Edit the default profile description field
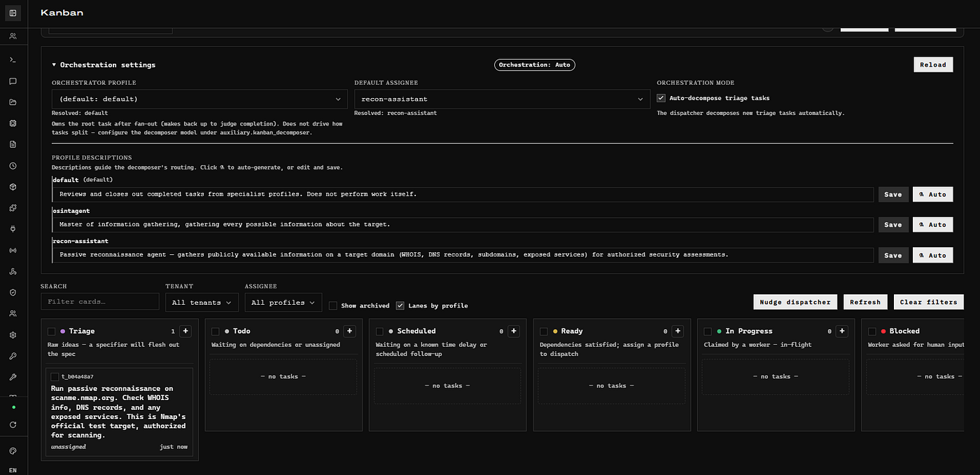 pos(463,194)
